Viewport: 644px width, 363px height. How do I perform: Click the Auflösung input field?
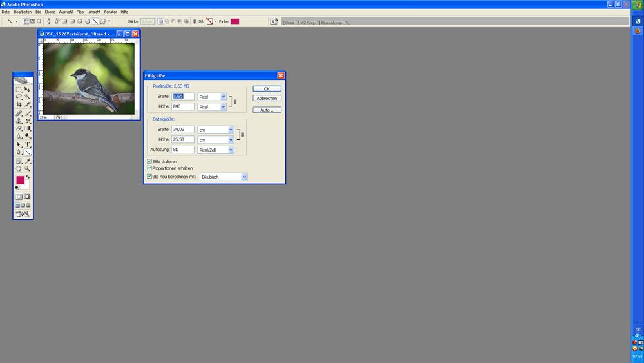coord(183,150)
